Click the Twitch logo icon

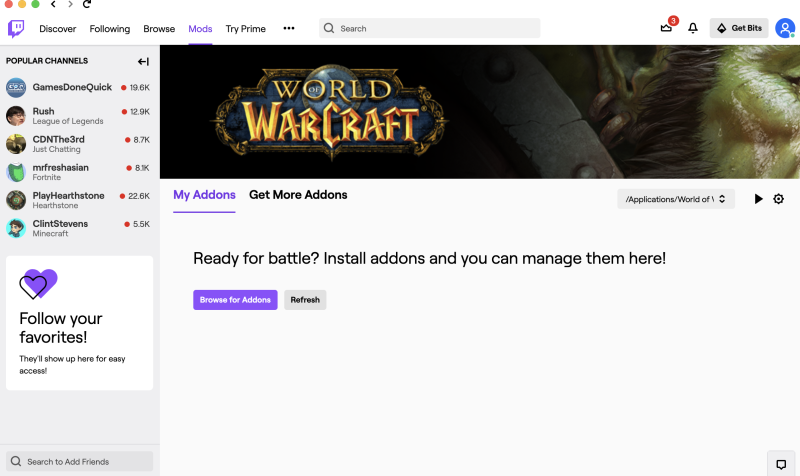16,28
